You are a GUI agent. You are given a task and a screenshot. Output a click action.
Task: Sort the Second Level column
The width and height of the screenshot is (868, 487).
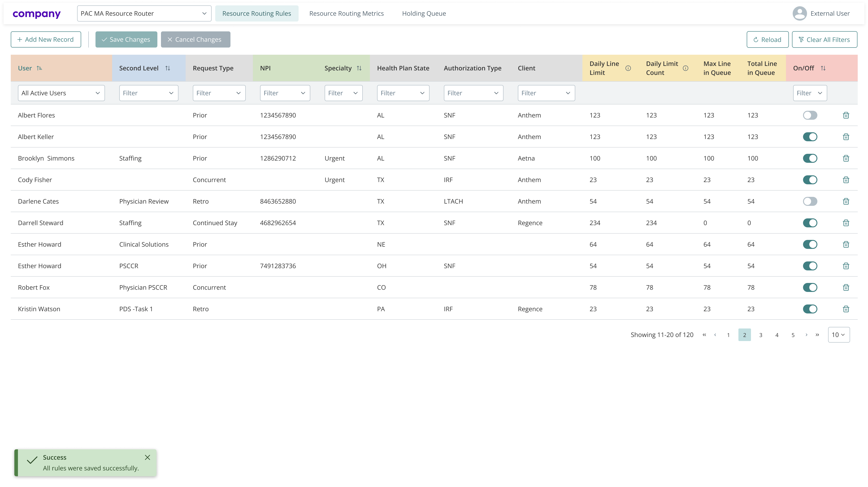point(168,68)
